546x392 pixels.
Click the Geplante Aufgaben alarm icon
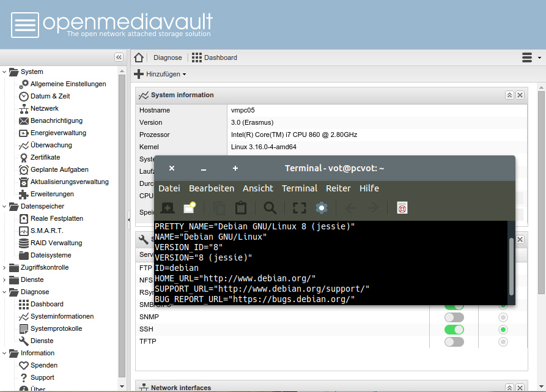coord(24,170)
